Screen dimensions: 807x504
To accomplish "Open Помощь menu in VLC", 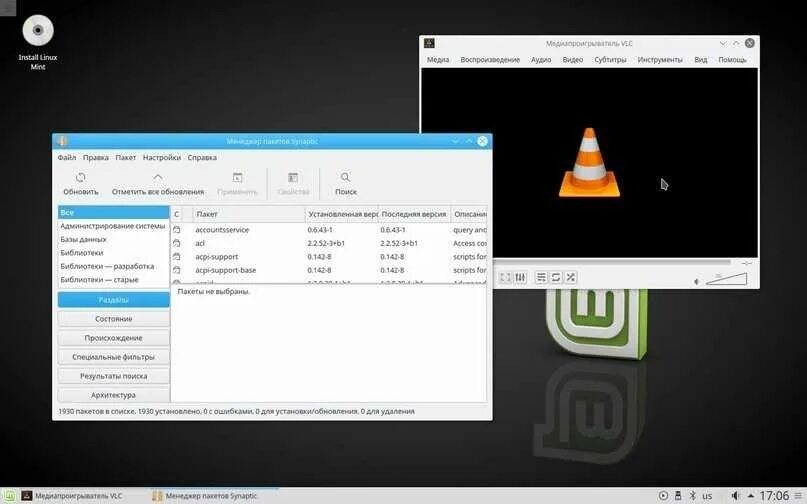I will point(732,60).
